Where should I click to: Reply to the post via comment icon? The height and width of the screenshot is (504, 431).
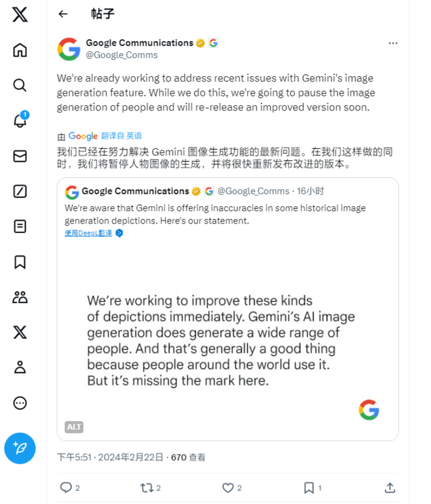tap(65, 487)
